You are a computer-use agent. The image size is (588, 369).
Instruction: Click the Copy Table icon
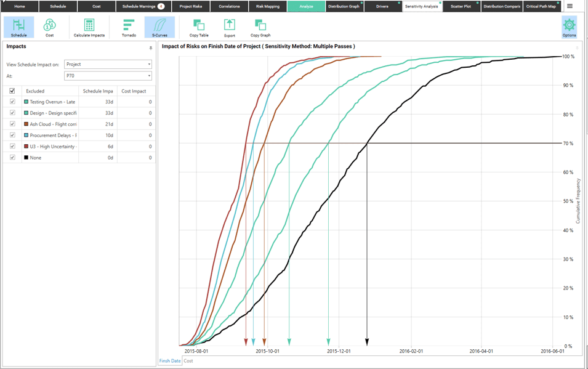pyautogui.click(x=198, y=26)
